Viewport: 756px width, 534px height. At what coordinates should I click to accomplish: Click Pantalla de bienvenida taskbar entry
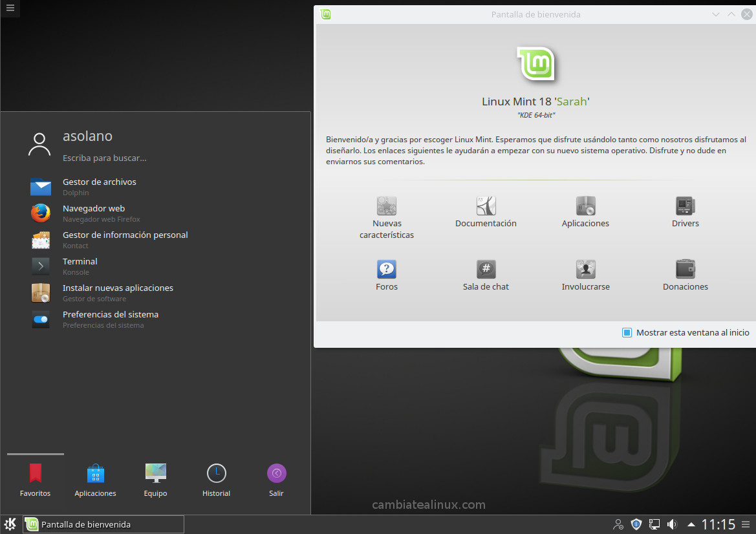[x=103, y=524]
